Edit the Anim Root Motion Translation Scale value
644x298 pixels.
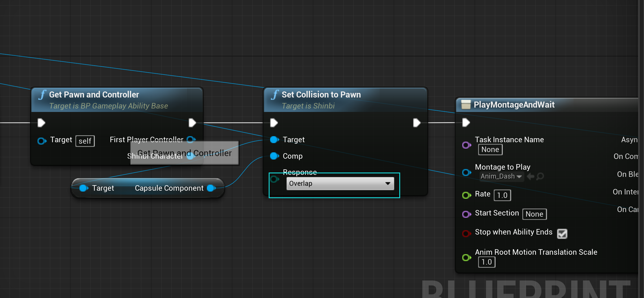[487, 262]
